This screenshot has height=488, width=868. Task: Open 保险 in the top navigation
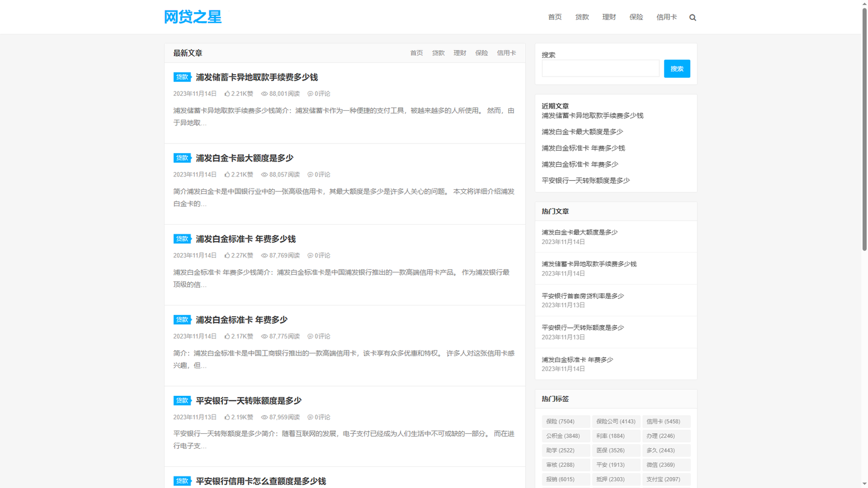coord(636,17)
